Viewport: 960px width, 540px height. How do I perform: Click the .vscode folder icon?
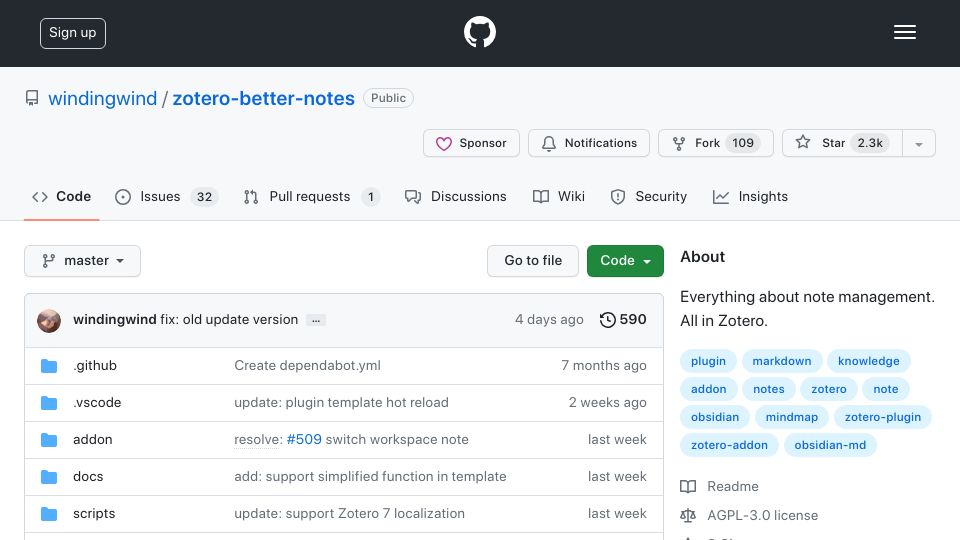click(49, 403)
